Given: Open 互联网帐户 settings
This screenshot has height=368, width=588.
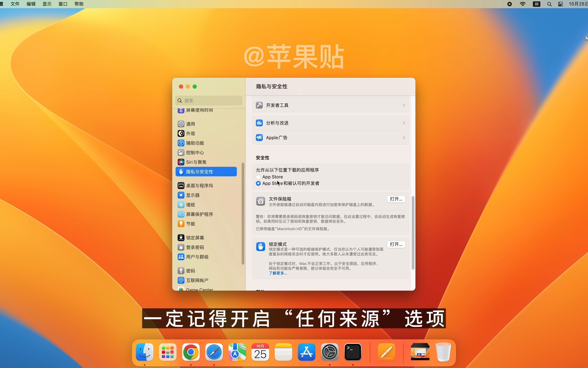Looking at the screenshot, I should [x=193, y=280].
